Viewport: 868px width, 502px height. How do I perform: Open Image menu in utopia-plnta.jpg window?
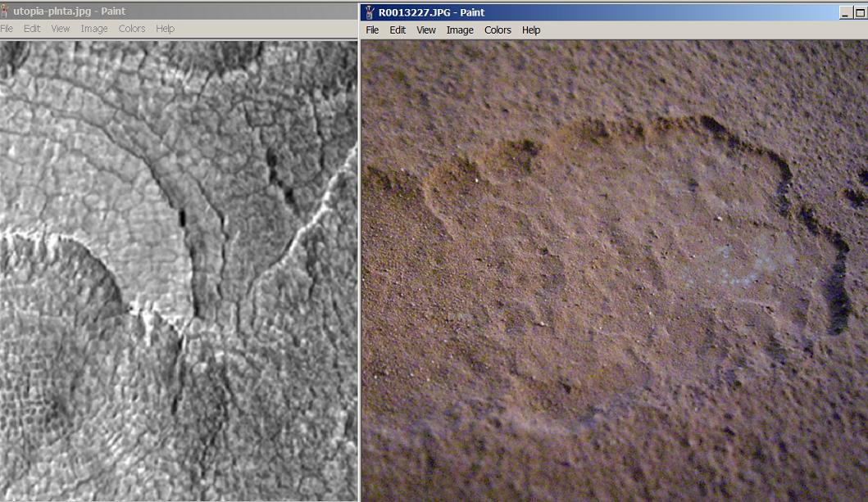point(94,28)
